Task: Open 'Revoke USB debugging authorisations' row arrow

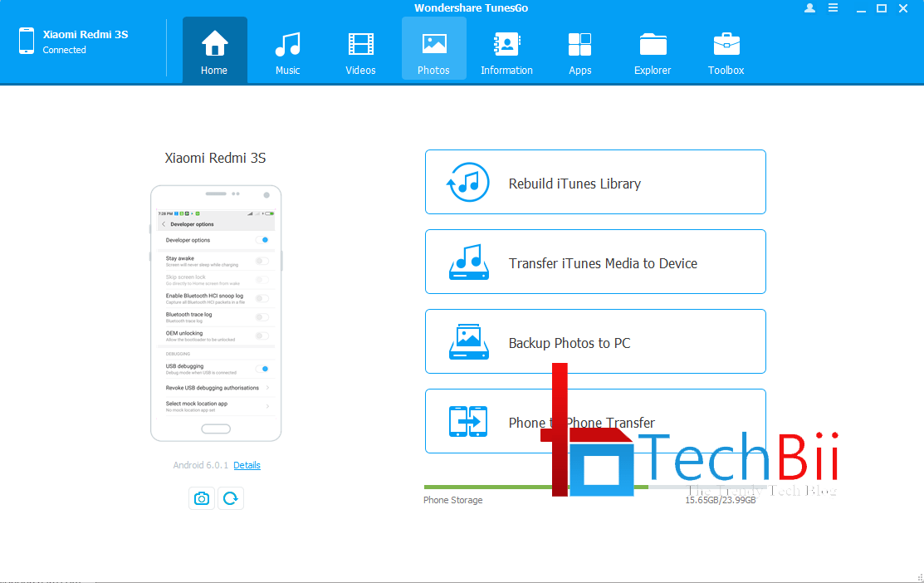Action: [267, 388]
